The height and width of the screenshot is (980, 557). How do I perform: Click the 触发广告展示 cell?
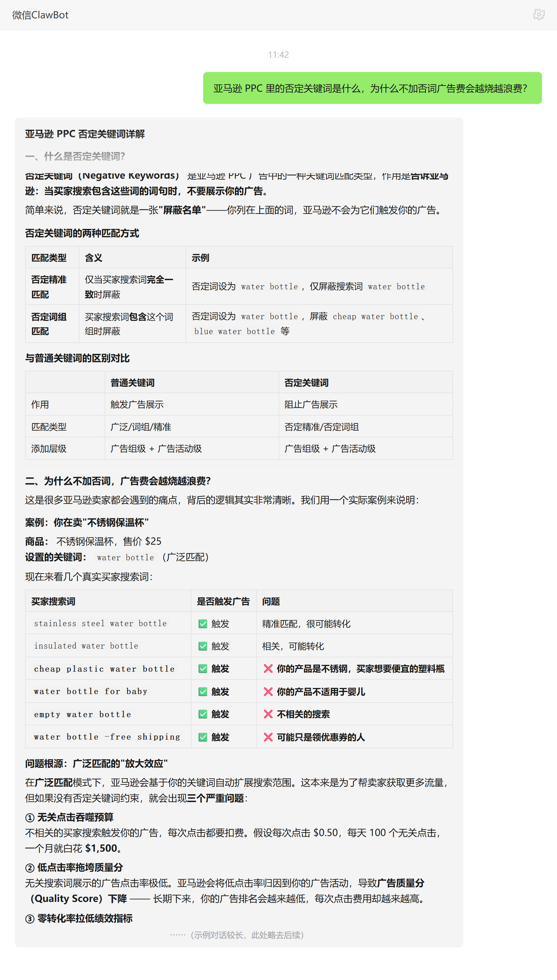[191, 404]
